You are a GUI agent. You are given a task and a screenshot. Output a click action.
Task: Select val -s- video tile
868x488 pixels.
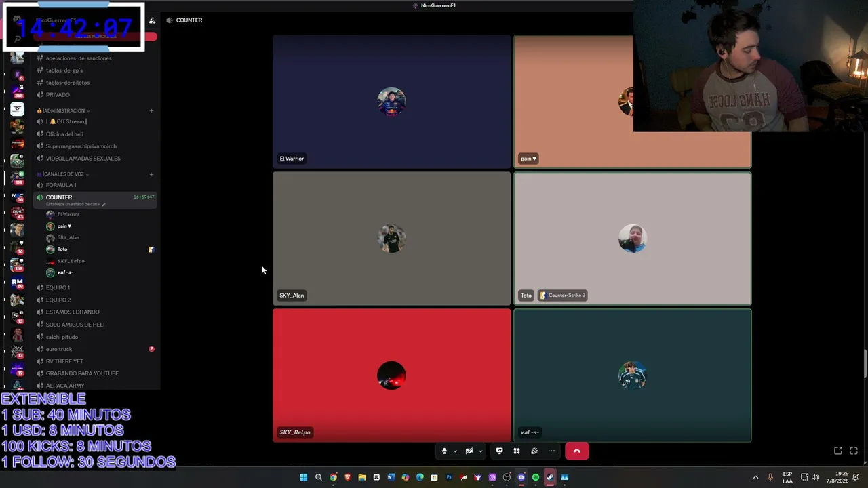633,375
